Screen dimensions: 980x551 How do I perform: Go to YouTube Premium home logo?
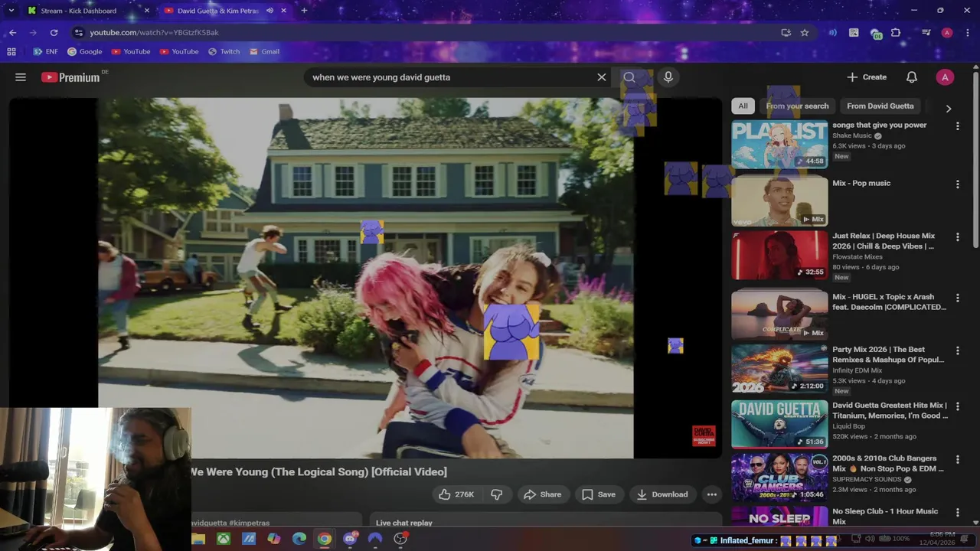point(70,77)
